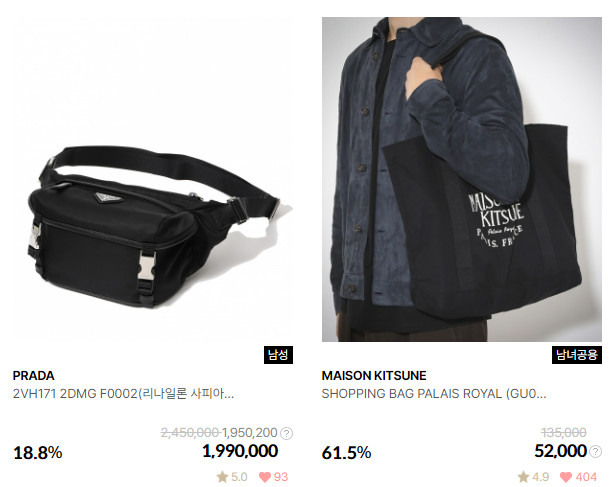Viewport: 615px width, 487px height.
Task: Click the star rating 4.9 icon
Action: click(x=523, y=477)
